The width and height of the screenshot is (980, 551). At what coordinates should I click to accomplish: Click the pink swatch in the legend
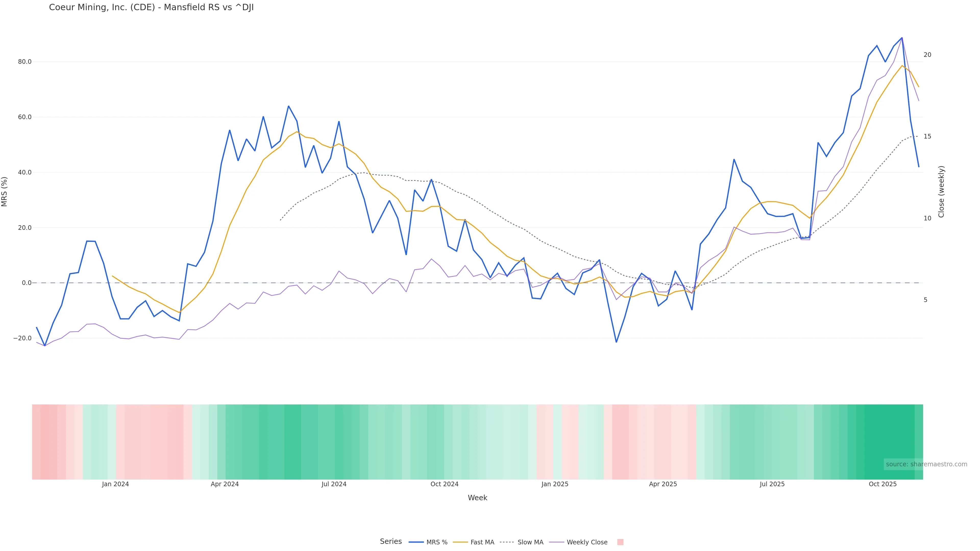point(620,542)
